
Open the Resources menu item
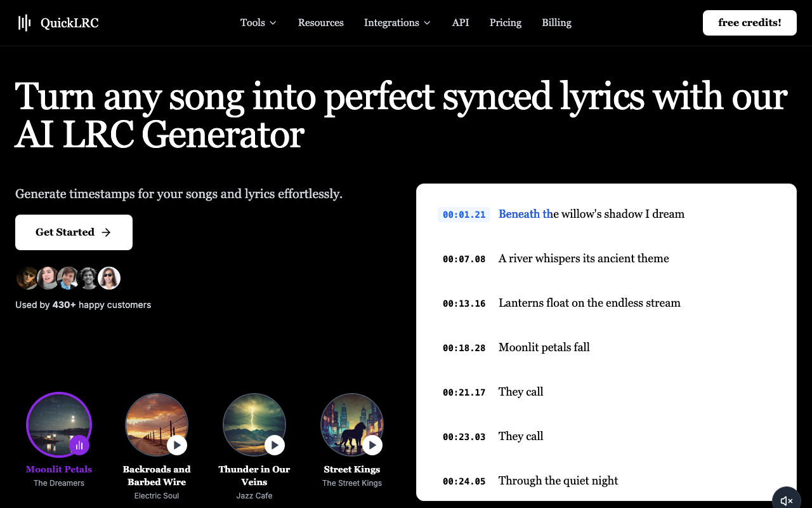point(321,23)
